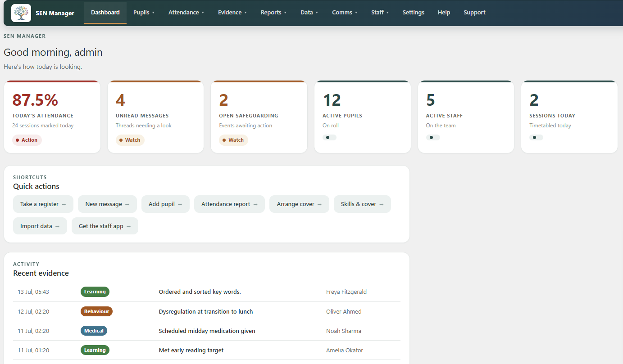The height and width of the screenshot is (364, 623).
Task: Expand the Reports dropdown menu
Action: (x=274, y=13)
